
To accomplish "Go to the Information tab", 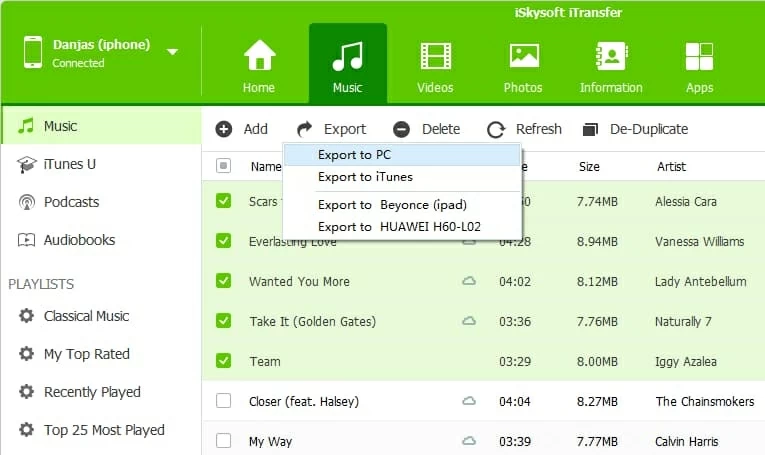I will 611,56.
